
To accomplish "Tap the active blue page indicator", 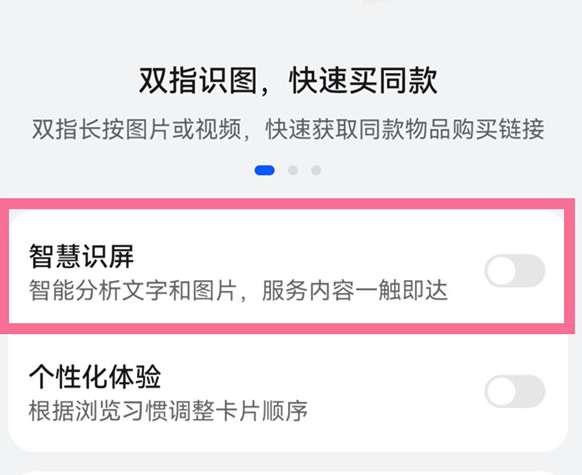I will (265, 170).
